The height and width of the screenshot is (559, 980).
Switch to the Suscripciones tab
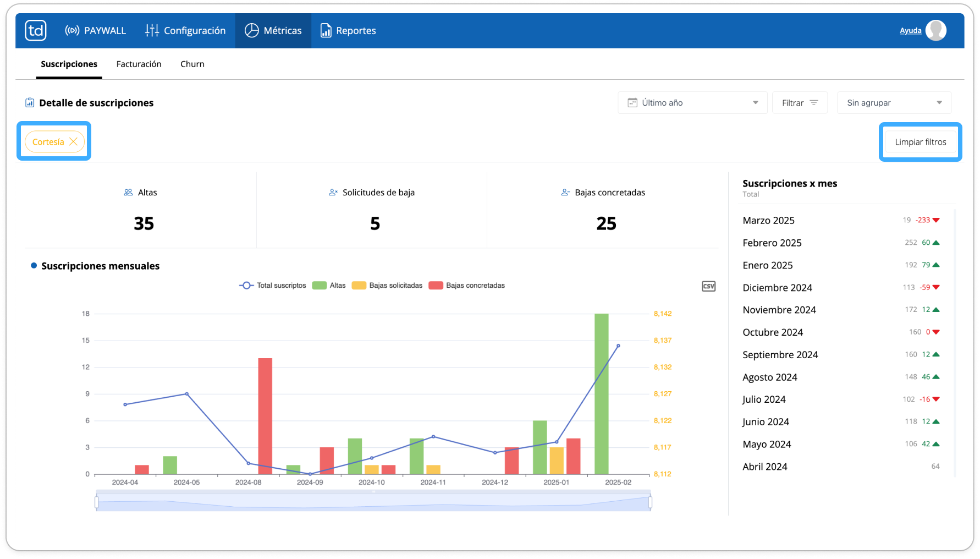(x=69, y=64)
